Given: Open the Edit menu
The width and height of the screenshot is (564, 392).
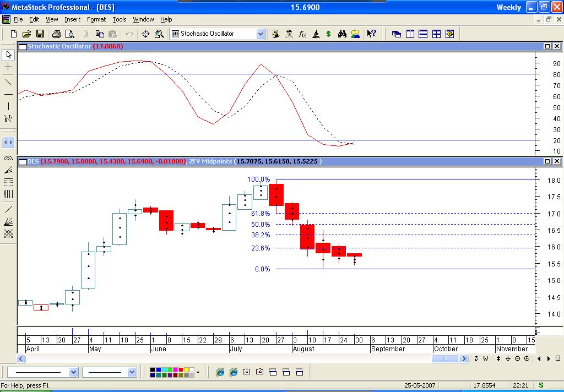Looking at the screenshot, I should click(x=34, y=19).
